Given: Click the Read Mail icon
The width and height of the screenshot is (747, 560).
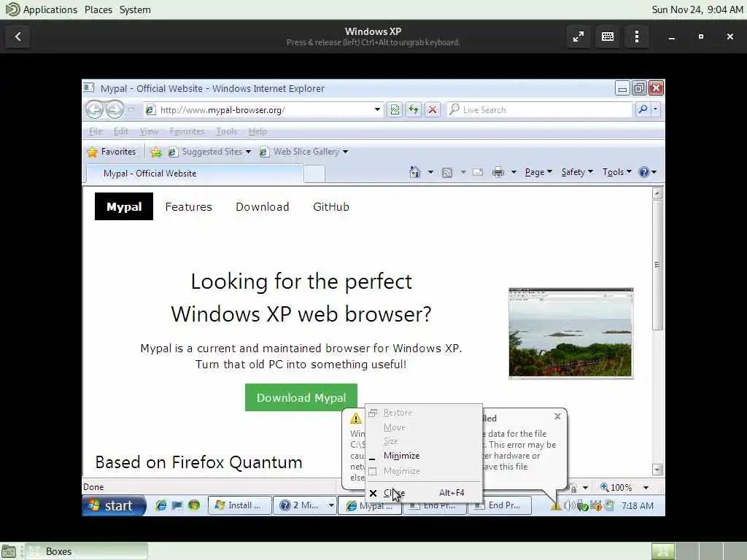Looking at the screenshot, I should point(477,172).
